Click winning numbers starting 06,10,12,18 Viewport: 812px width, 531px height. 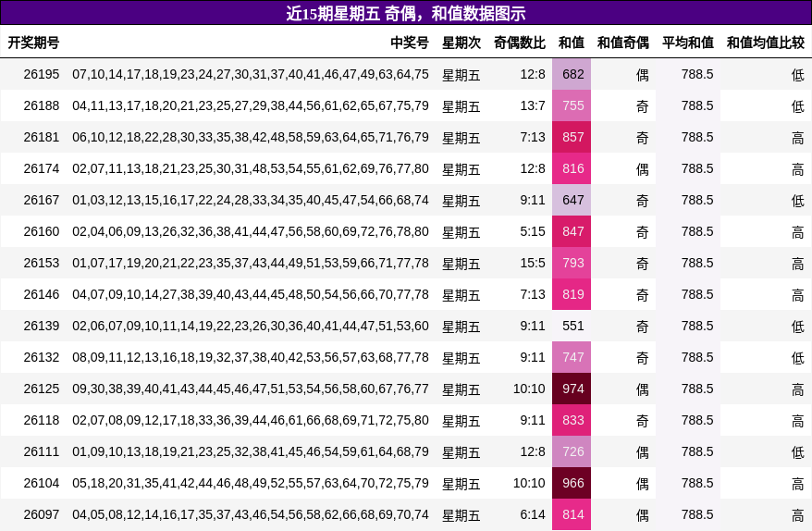pos(251,137)
